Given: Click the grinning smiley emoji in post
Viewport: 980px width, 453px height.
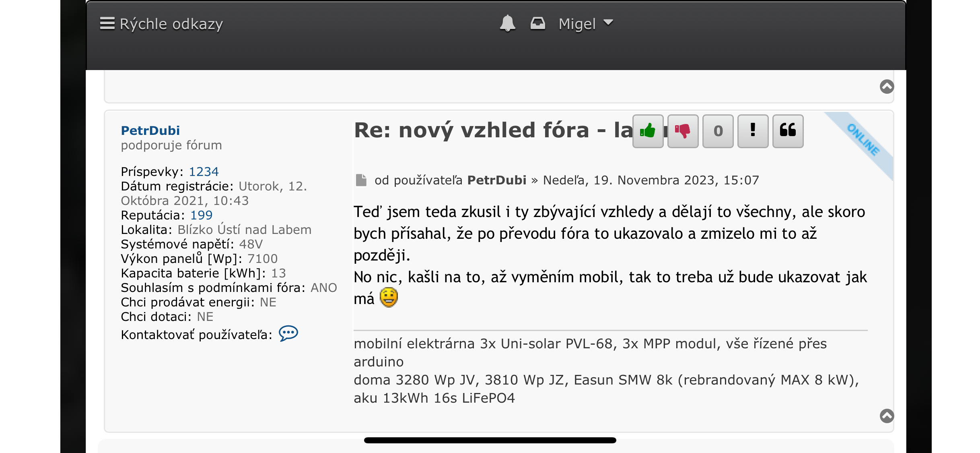Looking at the screenshot, I should (x=389, y=298).
